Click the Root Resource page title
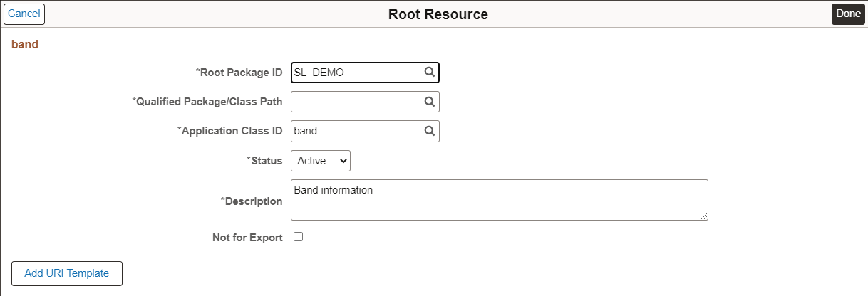 coord(438,14)
